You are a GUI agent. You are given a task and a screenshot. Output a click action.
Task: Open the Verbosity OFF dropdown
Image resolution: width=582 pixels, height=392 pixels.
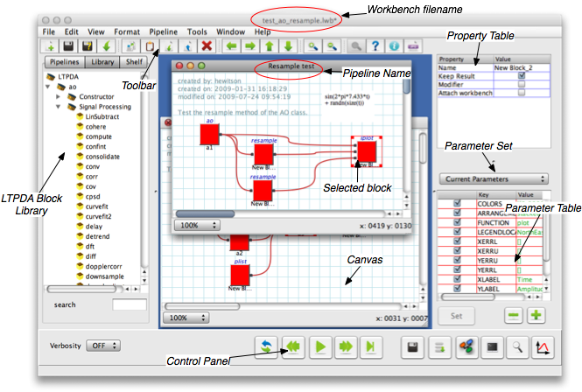click(103, 346)
